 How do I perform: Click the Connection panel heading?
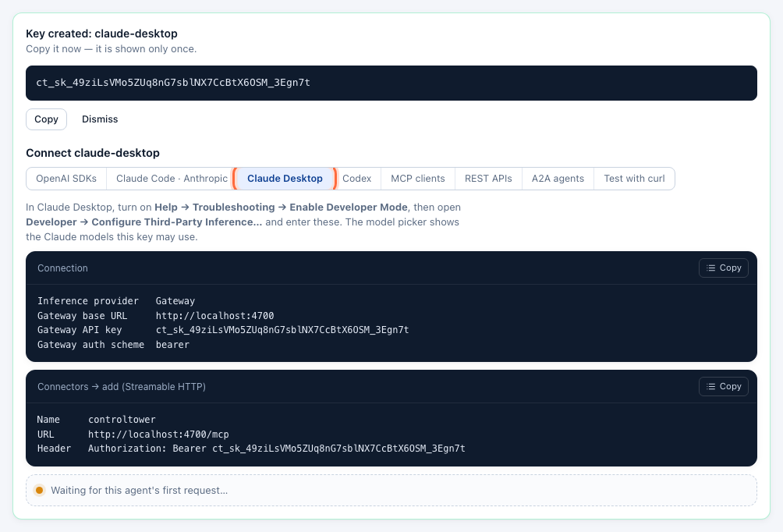[x=62, y=268]
